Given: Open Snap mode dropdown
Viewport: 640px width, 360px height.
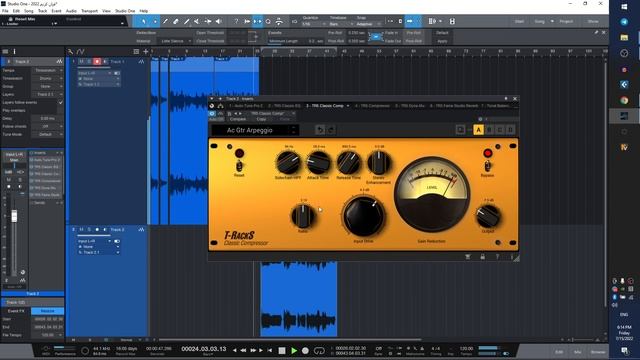Looking at the screenshot, I should tap(369, 24).
